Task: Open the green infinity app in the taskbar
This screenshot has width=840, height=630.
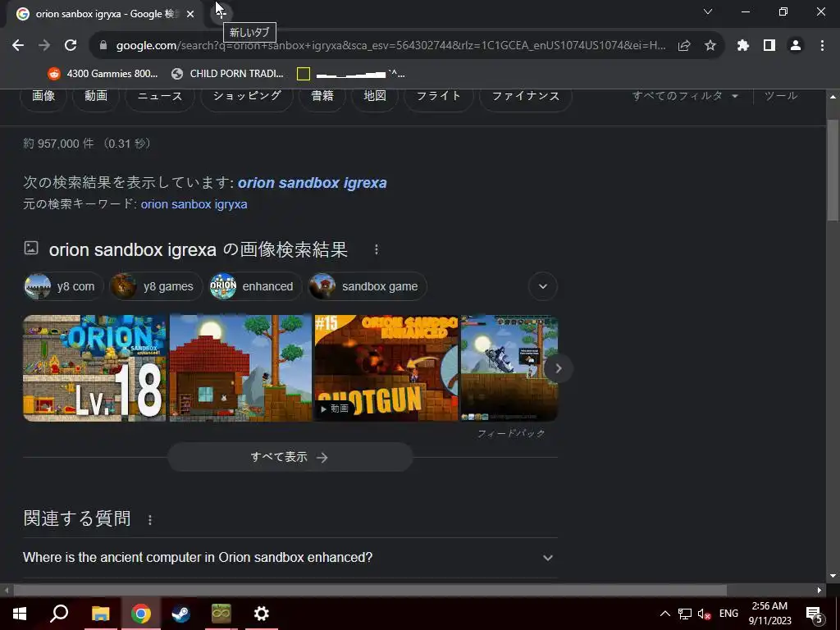Action: tap(221, 614)
